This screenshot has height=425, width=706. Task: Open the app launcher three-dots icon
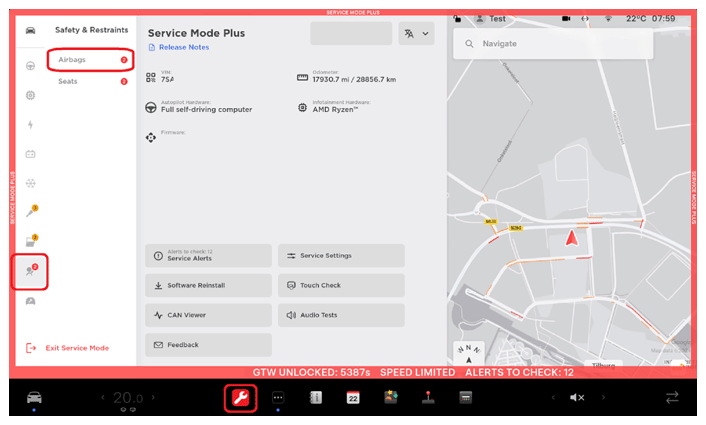278,397
